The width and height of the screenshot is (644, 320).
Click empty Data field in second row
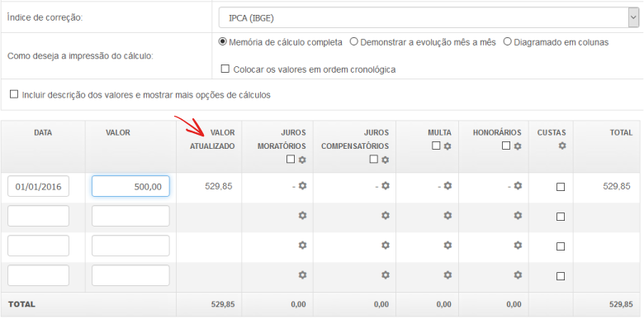point(38,216)
